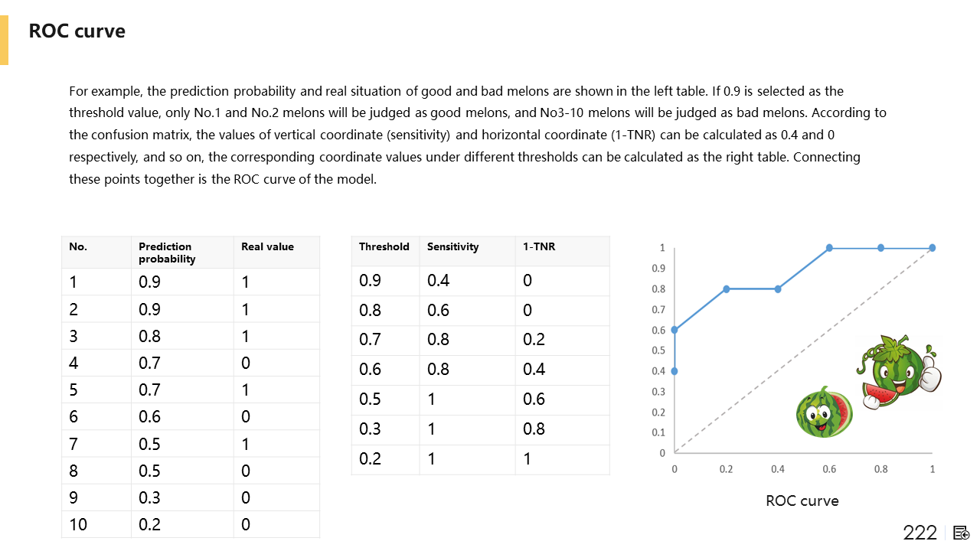Click the yellow accent bar beside the title
Viewport: 980px width, 551px height.
[4, 40]
